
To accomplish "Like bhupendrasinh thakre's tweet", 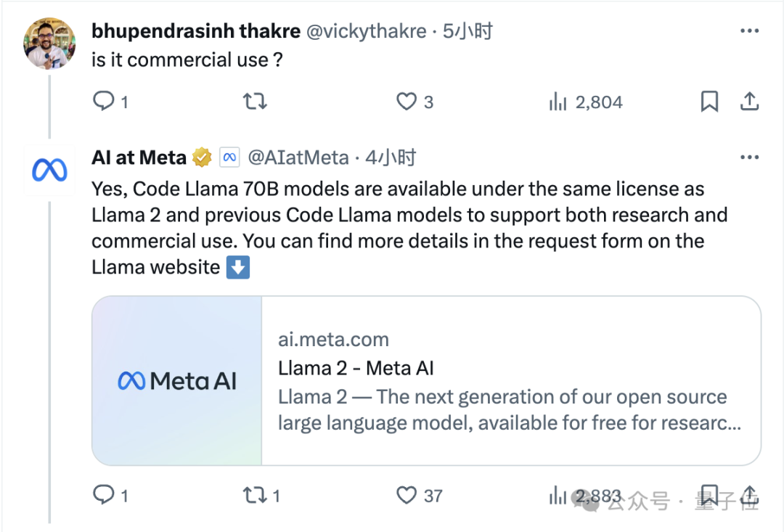I will point(406,101).
